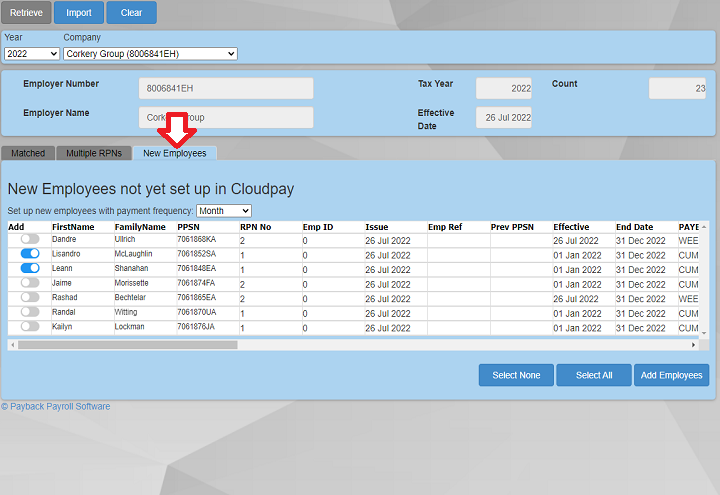Open the Multiple RPNs tab
Image resolution: width=720 pixels, height=495 pixels.
[94, 153]
